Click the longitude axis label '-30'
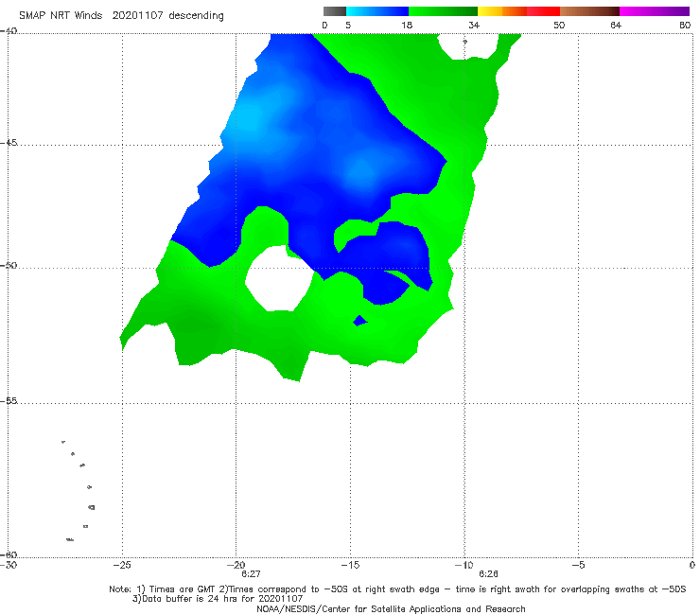Viewport: 700px width, 615px height. click(9, 566)
